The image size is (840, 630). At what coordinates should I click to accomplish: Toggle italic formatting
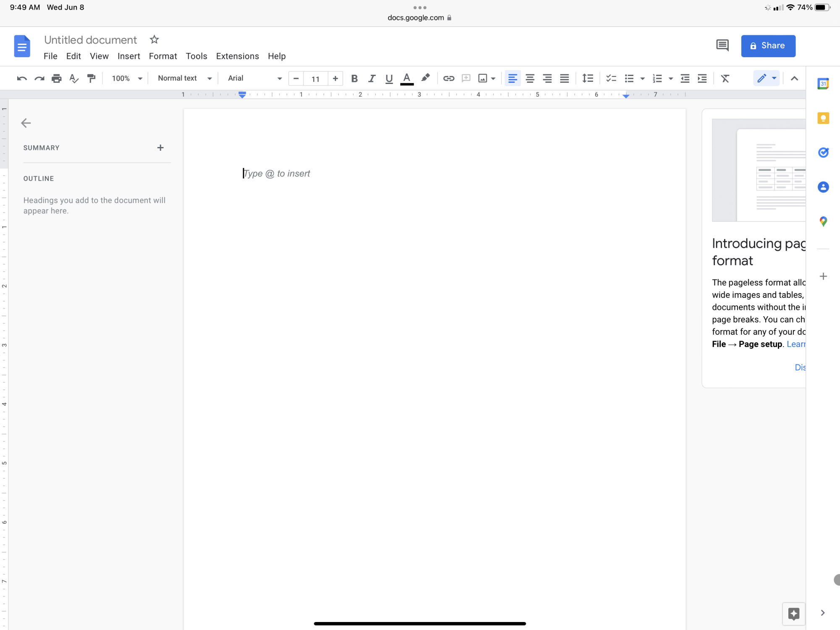click(x=372, y=78)
